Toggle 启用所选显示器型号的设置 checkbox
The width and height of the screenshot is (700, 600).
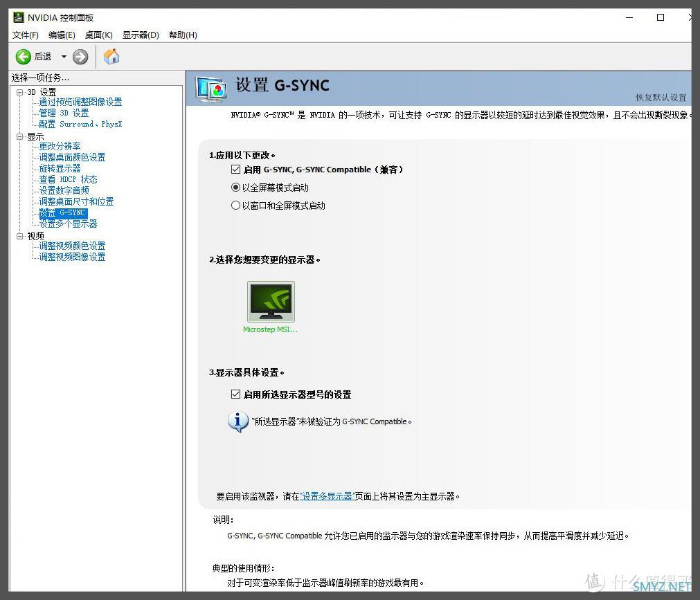pos(235,394)
